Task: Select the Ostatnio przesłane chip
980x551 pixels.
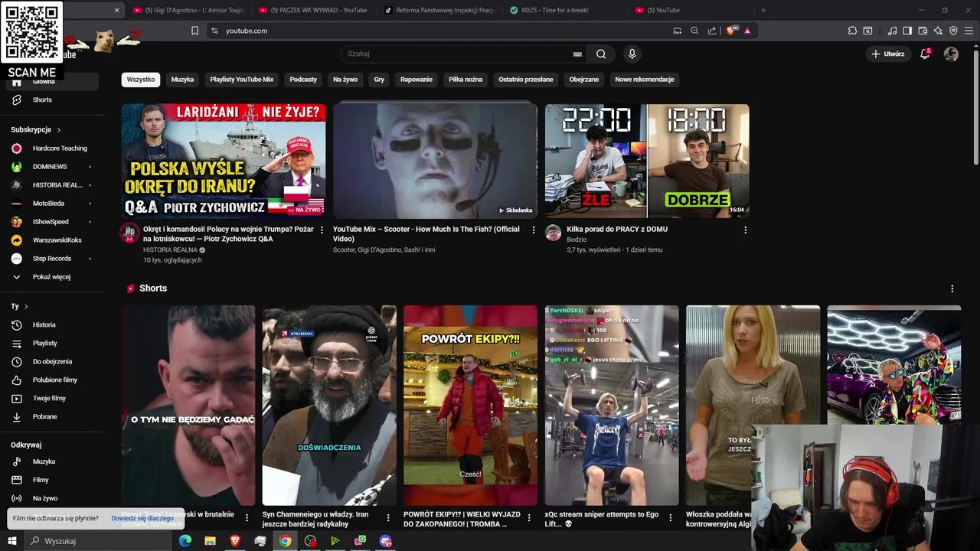Action: 526,80
